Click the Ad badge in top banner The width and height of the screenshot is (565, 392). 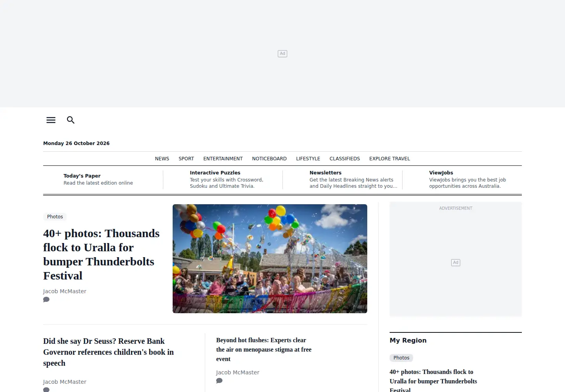click(x=282, y=54)
